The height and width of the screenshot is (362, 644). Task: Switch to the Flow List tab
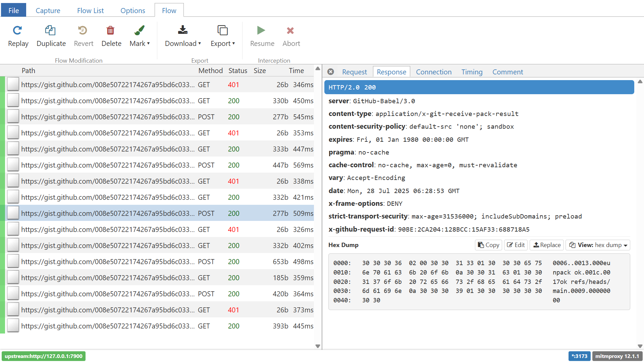[90, 10]
